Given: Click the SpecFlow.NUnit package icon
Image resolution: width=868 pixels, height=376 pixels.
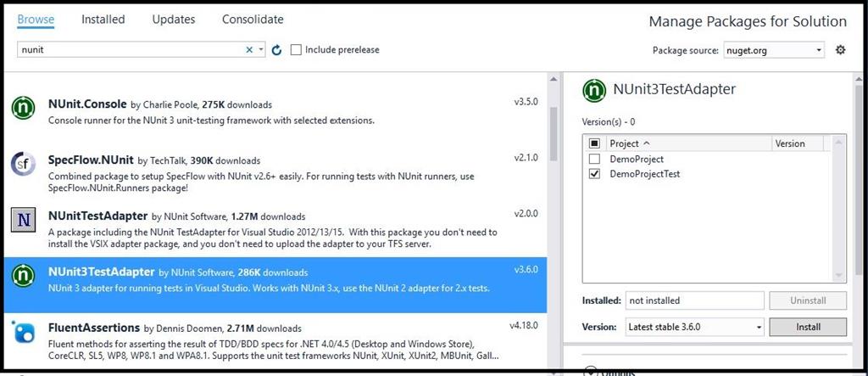Looking at the screenshot, I should click(x=23, y=163).
